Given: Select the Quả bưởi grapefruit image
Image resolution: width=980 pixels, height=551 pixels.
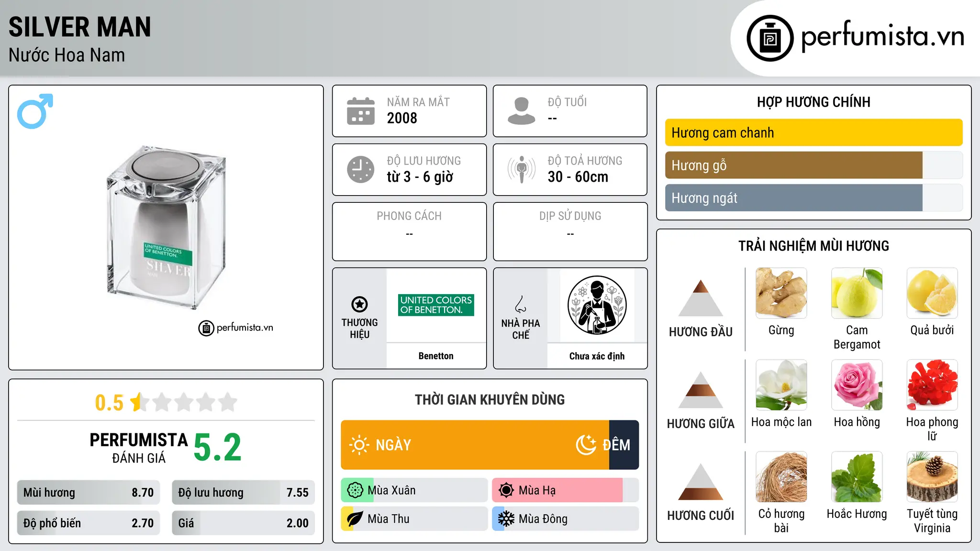Looking at the screenshot, I should click(932, 293).
